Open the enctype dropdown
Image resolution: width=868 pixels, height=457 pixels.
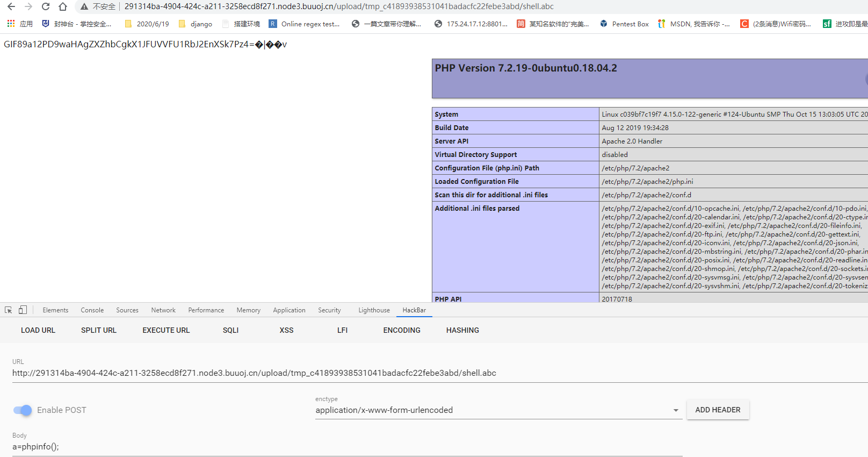[498, 410]
